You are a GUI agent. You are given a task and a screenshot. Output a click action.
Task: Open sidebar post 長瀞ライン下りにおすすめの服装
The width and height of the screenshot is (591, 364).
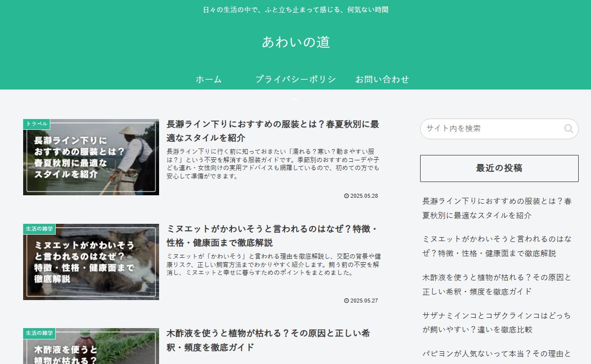coord(497,208)
